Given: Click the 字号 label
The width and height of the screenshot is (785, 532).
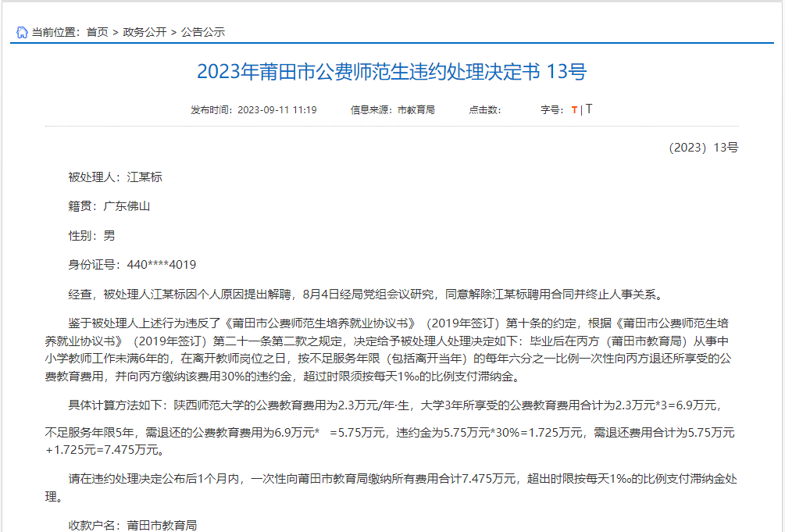Looking at the screenshot, I should click(551, 110).
